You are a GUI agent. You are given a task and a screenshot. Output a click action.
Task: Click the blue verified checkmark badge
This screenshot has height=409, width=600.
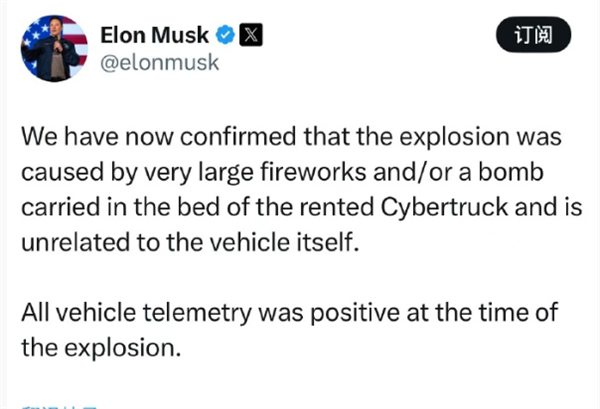226,36
